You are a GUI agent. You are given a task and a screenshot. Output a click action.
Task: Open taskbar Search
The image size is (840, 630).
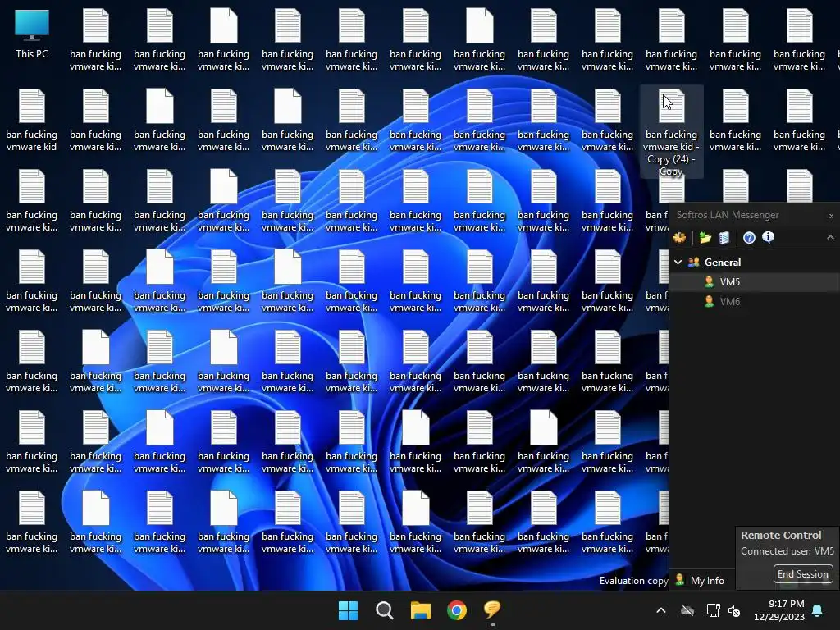(385, 610)
